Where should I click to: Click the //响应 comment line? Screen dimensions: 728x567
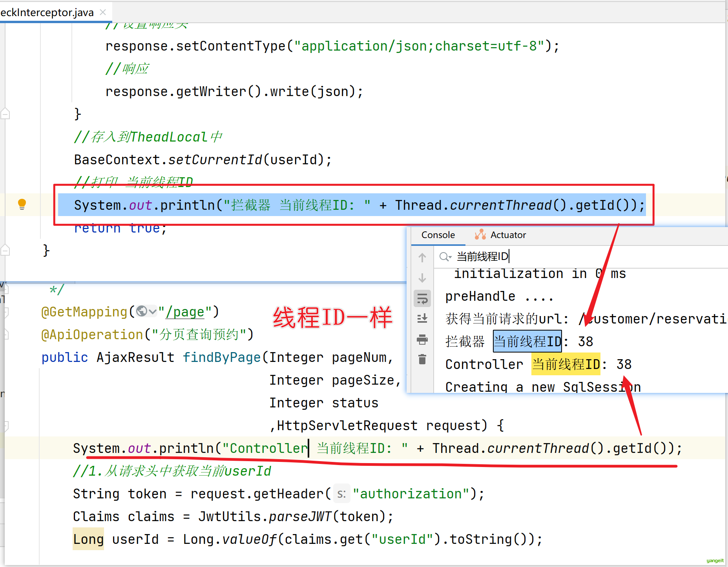[x=127, y=69]
